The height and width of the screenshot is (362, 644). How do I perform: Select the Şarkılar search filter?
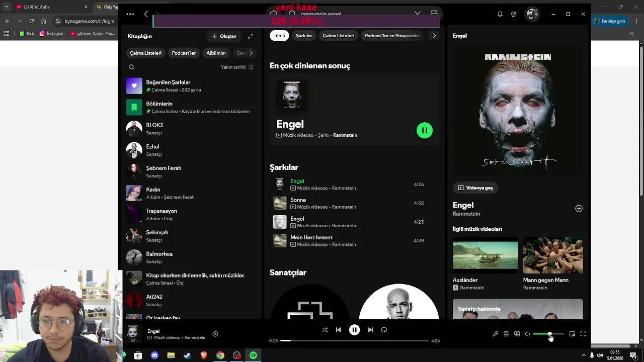pos(304,36)
